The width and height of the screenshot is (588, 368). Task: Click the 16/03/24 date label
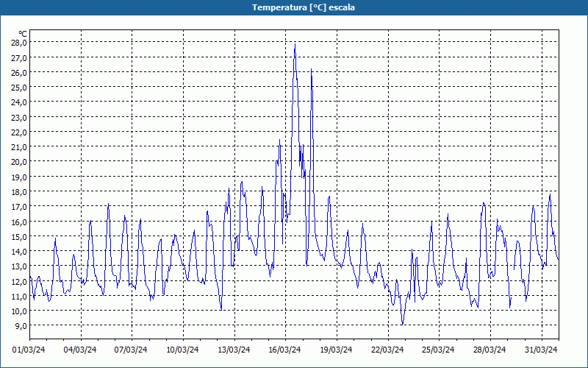click(285, 350)
